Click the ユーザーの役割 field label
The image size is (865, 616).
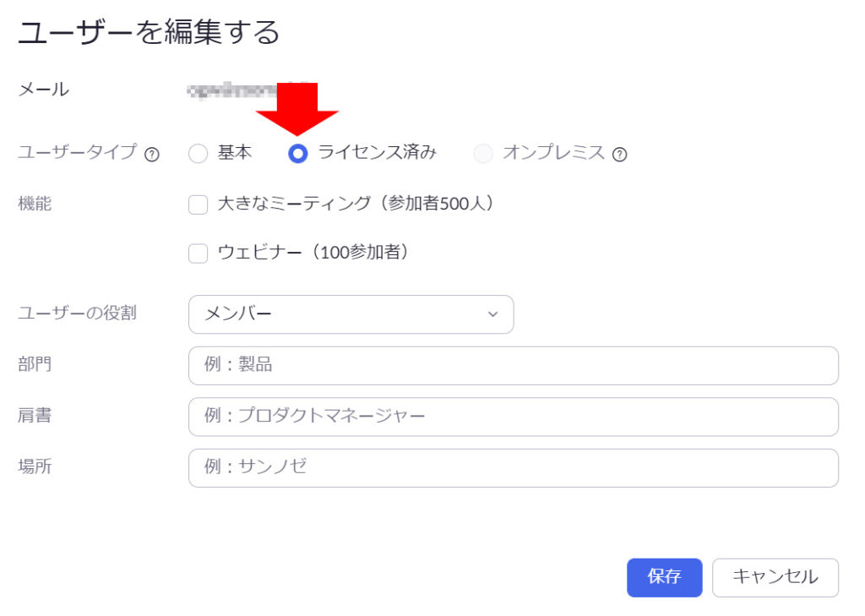tap(77, 313)
